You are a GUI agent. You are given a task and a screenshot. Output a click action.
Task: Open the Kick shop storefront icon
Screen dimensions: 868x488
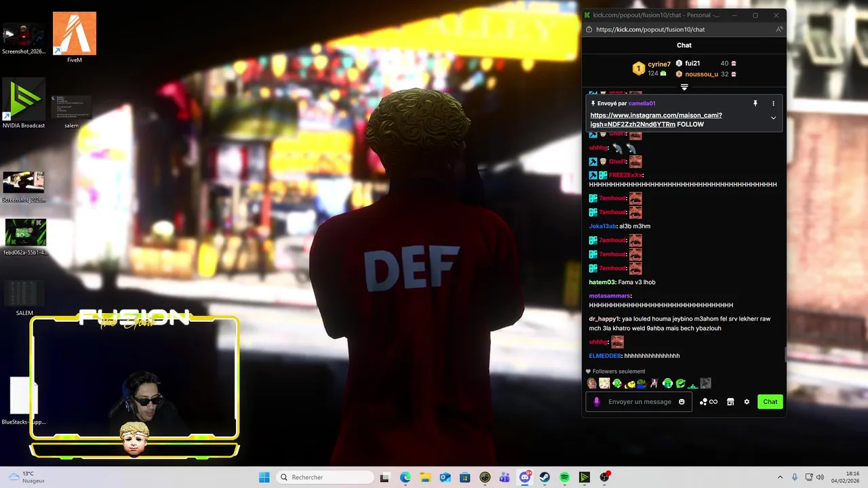[730, 402]
